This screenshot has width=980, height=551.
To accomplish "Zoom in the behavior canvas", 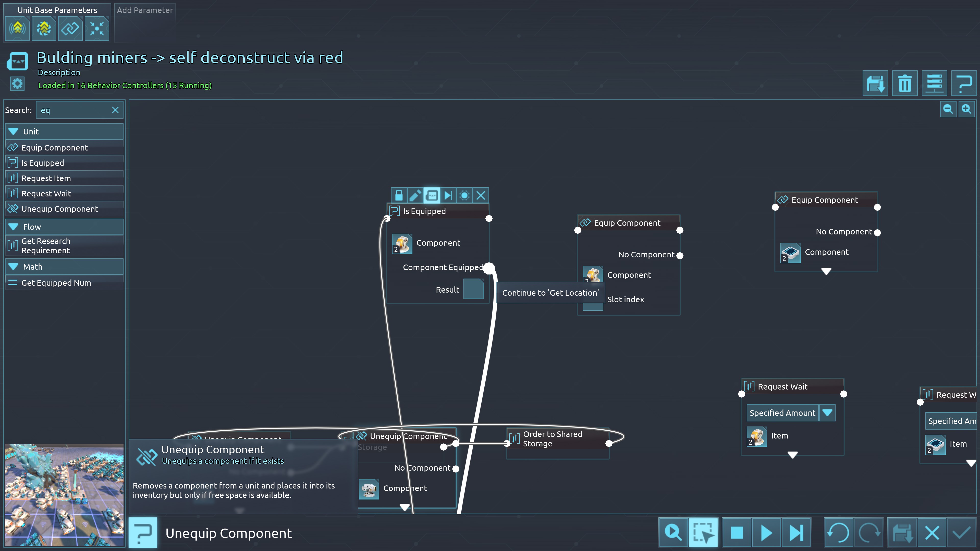I will tap(966, 109).
